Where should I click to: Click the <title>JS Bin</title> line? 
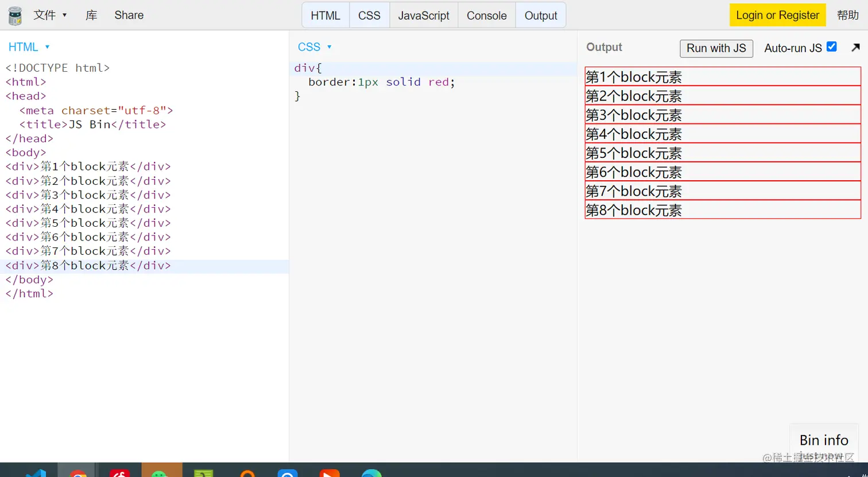[x=92, y=124]
